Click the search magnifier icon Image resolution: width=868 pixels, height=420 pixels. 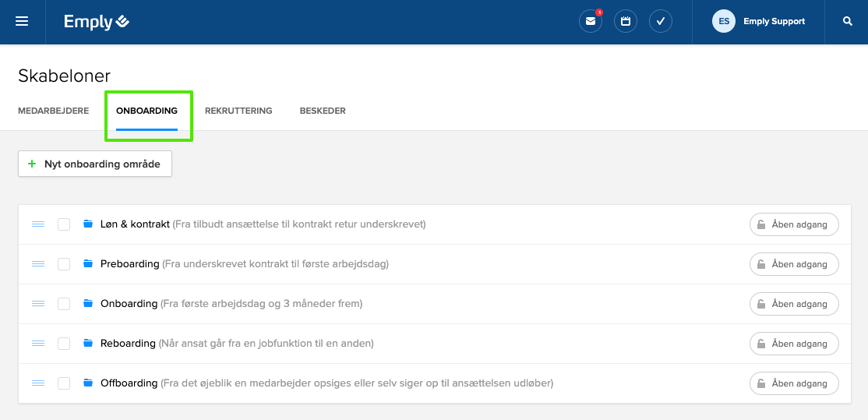point(848,22)
